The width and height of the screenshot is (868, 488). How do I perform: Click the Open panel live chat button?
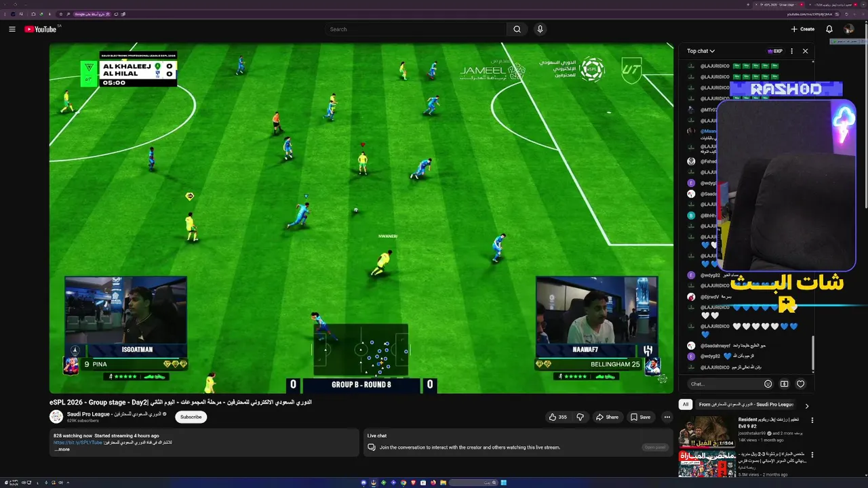pyautogui.click(x=655, y=447)
